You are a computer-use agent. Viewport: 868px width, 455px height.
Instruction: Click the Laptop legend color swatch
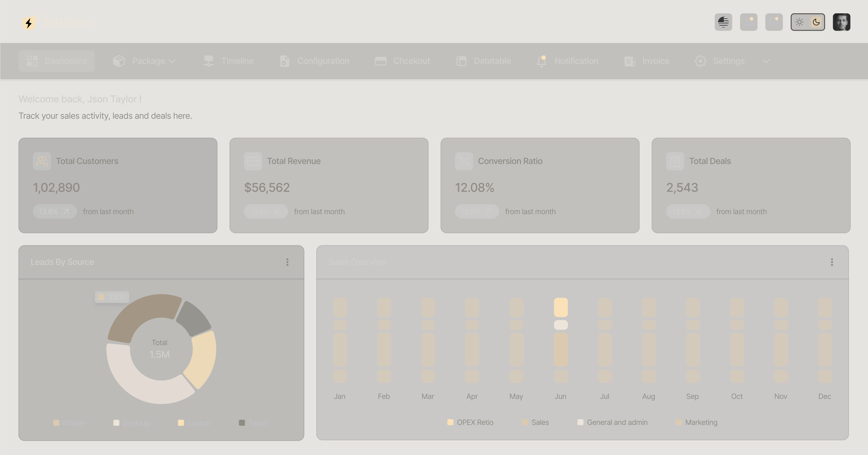[x=181, y=423]
